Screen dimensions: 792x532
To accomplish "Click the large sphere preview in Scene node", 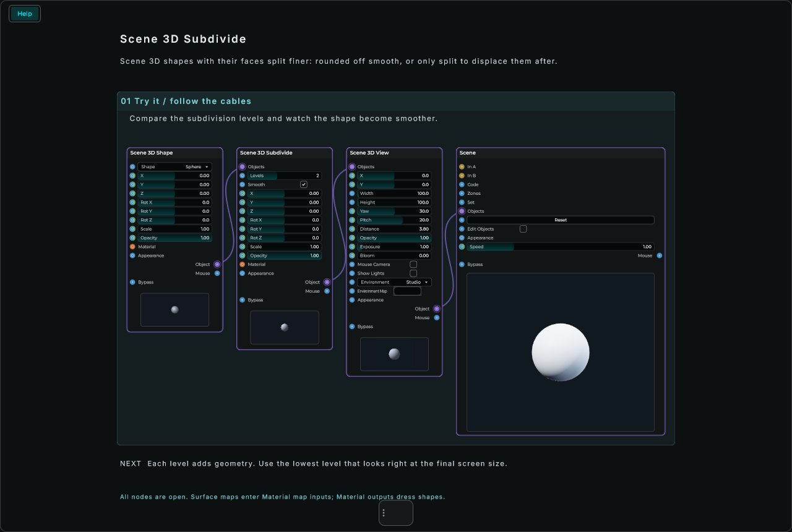I will (x=561, y=352).
